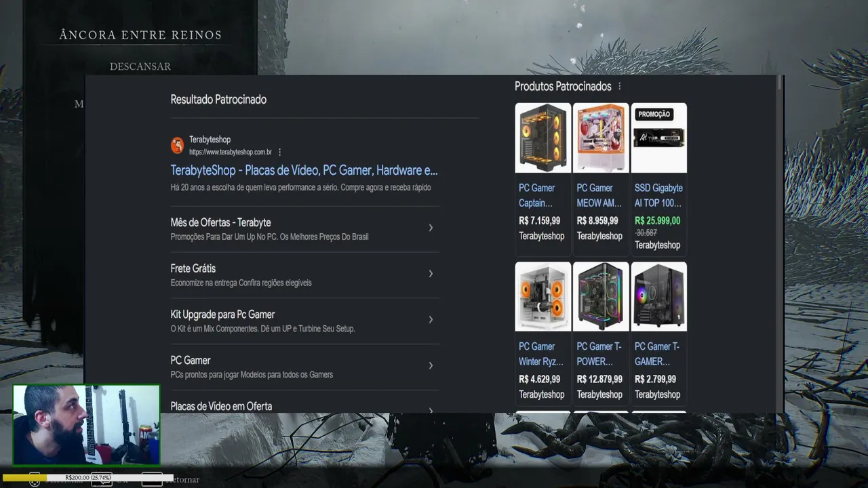Click the Terabyteshop orange favicon icon
Viewport: 868px width, 488px height.
click(177, 145)
